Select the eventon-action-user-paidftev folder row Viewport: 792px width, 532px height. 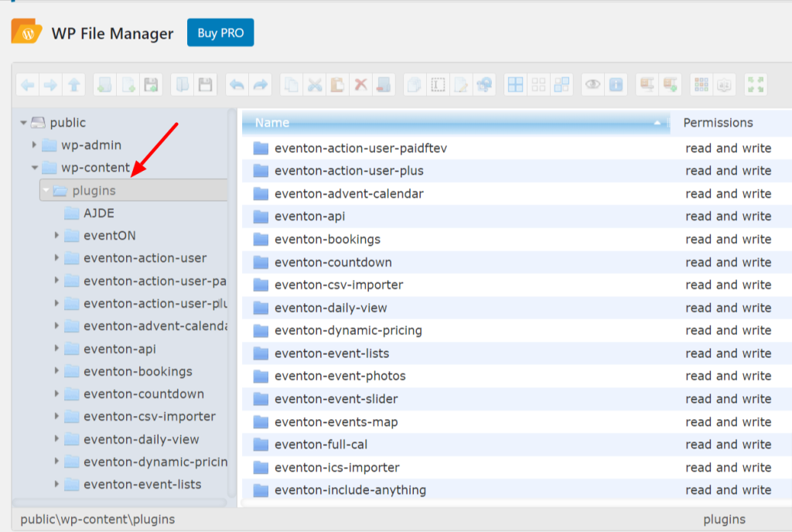[x=517, y=148]
